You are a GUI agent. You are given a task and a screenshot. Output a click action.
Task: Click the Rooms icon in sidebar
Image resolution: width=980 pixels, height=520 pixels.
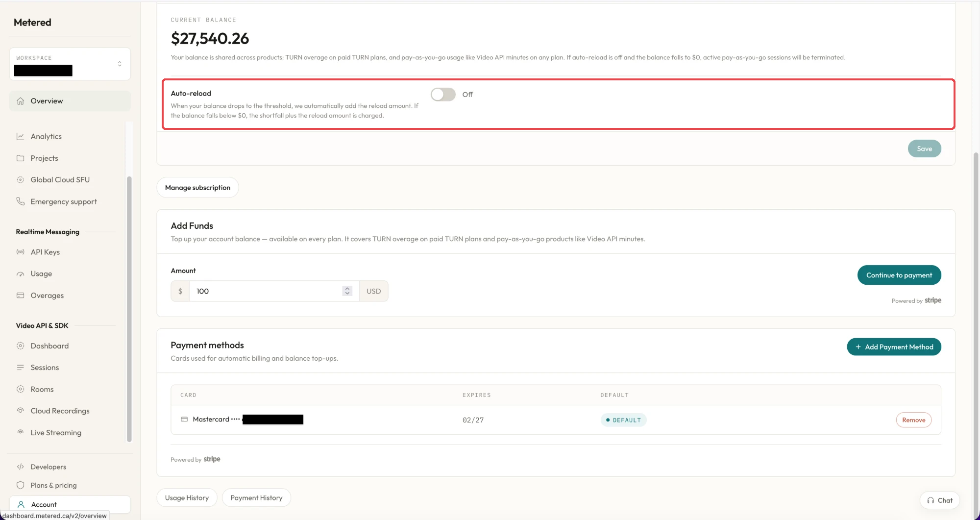click(x=20, y=389)
